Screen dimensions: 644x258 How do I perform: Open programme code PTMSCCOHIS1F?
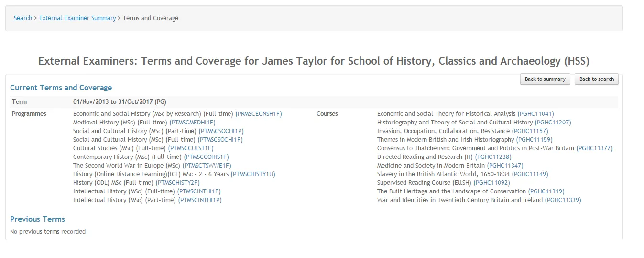point(207,157)
